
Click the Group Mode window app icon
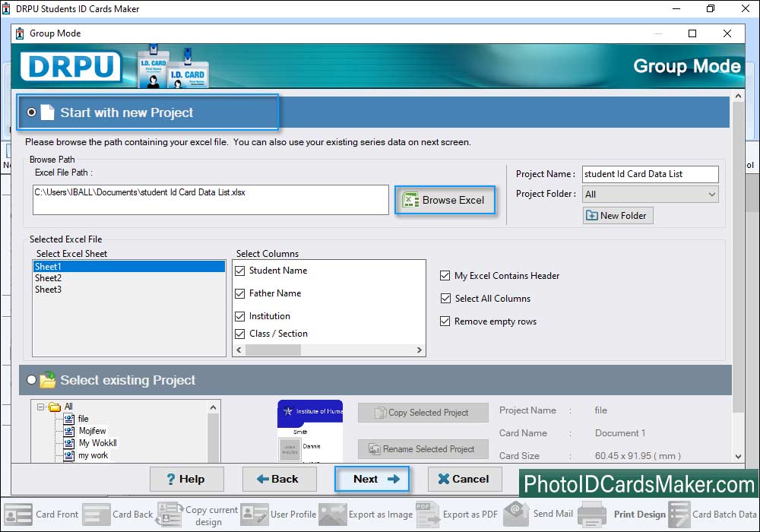click(x=20, y=33)
